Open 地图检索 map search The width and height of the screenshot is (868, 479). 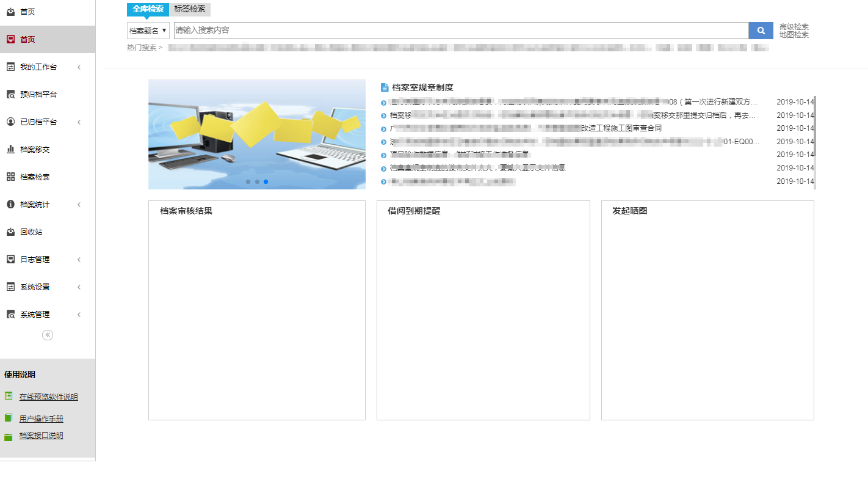pos(794,35)
